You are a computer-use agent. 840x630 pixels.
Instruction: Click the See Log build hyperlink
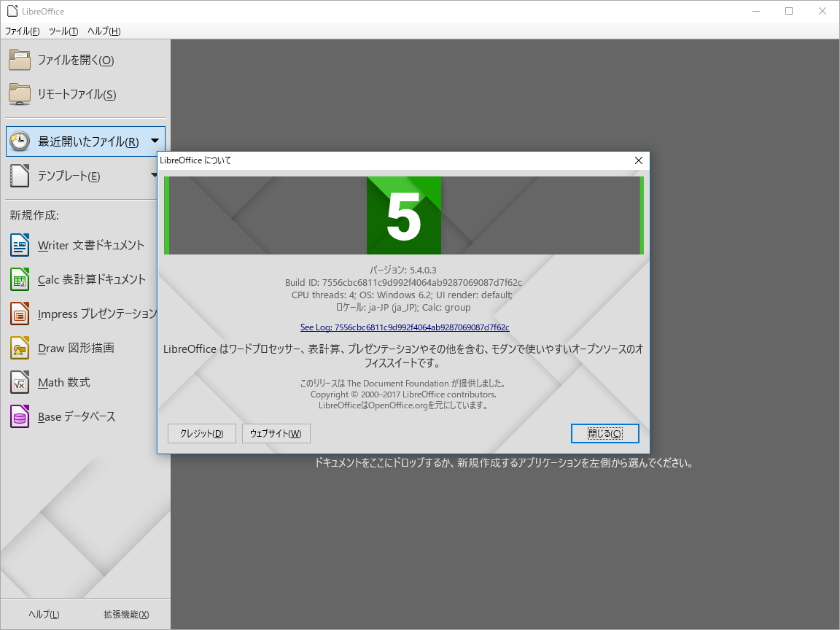(404, 327)
